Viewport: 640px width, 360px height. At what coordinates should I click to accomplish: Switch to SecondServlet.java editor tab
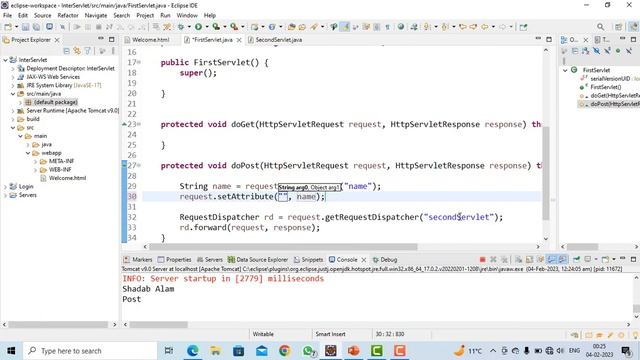pos(275,40)
